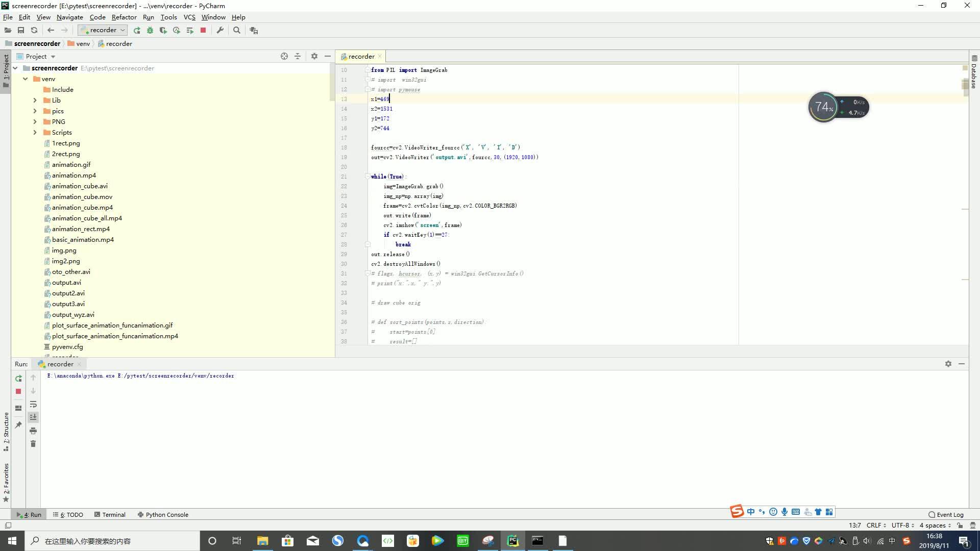
Task: Select animation.gif in the project tree
Action: pos(71,164)
